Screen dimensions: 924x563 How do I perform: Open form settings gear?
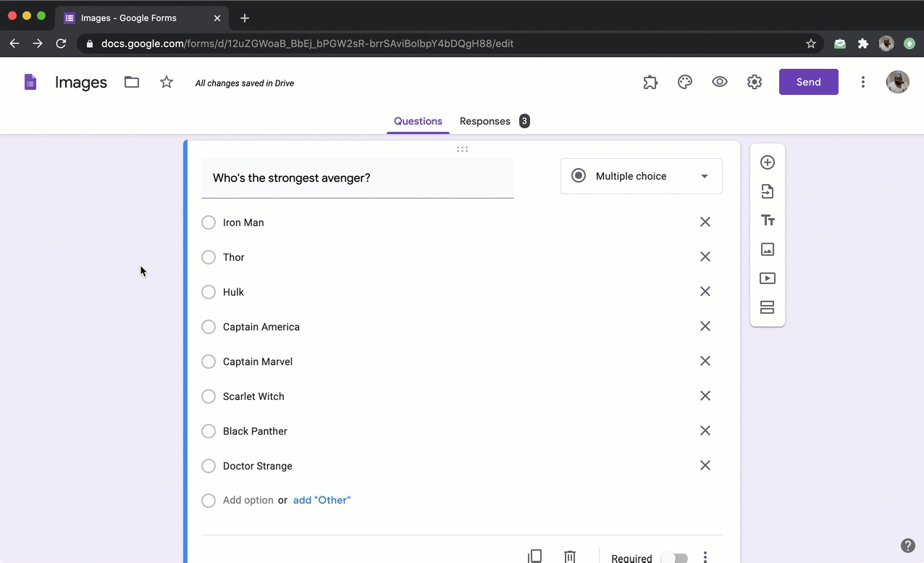[755, 82]
